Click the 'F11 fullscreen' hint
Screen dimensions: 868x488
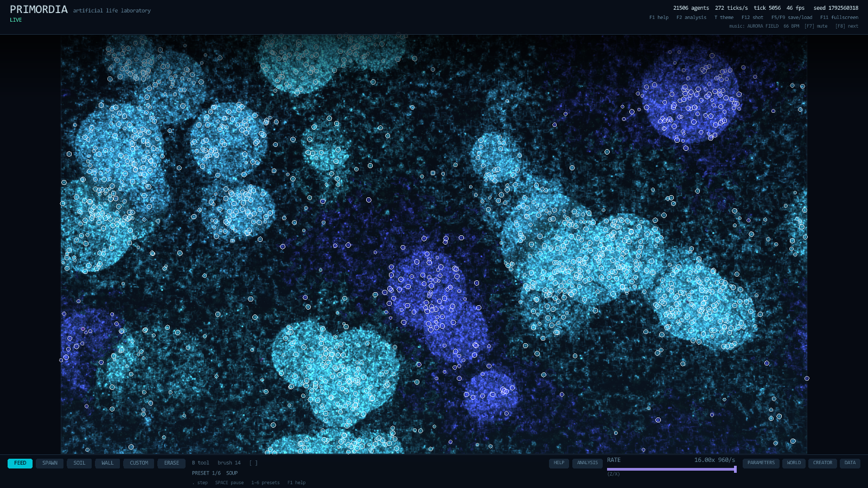[839, 17]
